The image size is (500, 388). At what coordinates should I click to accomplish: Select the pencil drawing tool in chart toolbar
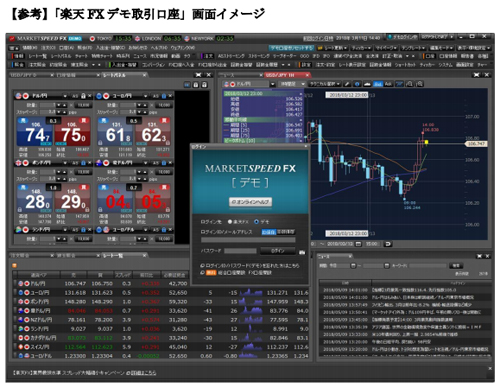pyautogui.click(x=347, y=84)
